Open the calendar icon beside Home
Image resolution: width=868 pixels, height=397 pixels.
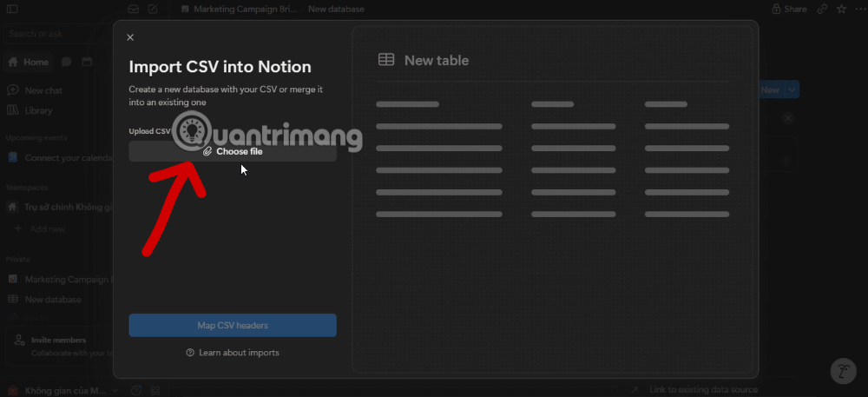[87, 62]
